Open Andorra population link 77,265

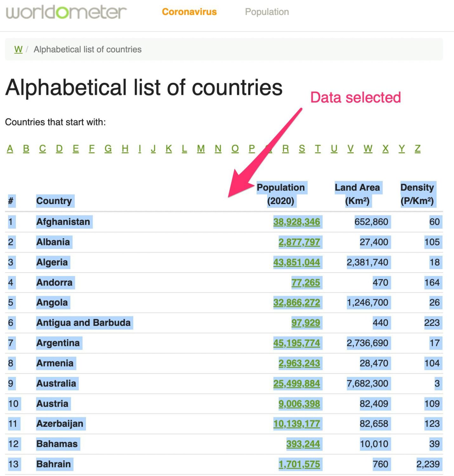306,282
